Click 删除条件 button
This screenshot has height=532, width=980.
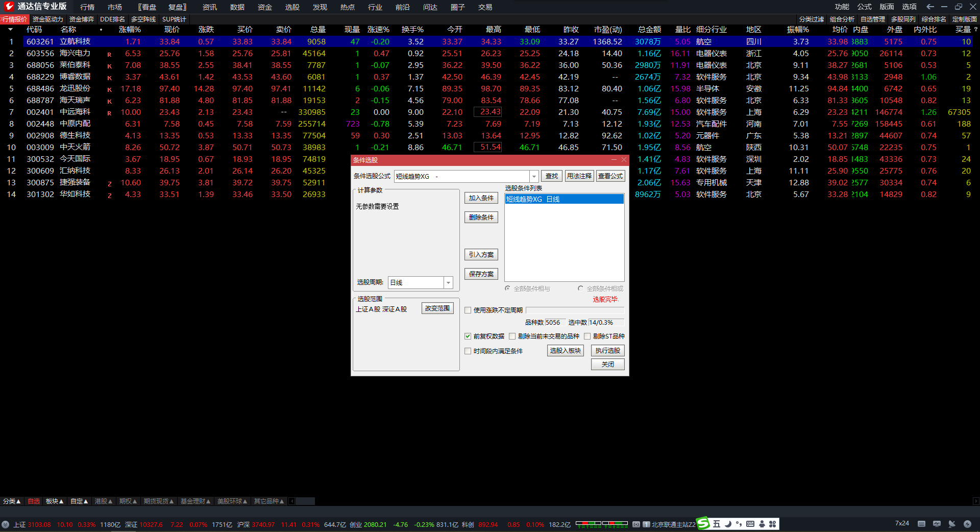point(481,217)
